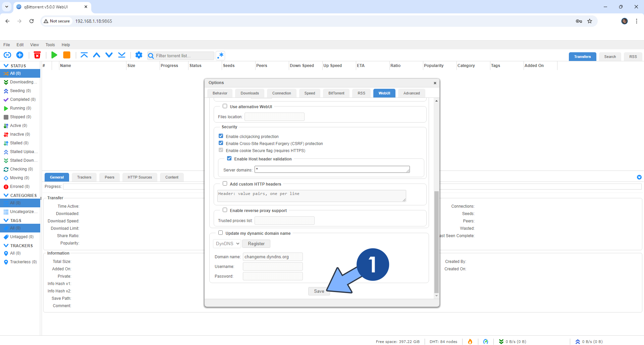Click the Add Torrent File plus icon
This screenshot has height=345, width=644.
tap(20, 55)
